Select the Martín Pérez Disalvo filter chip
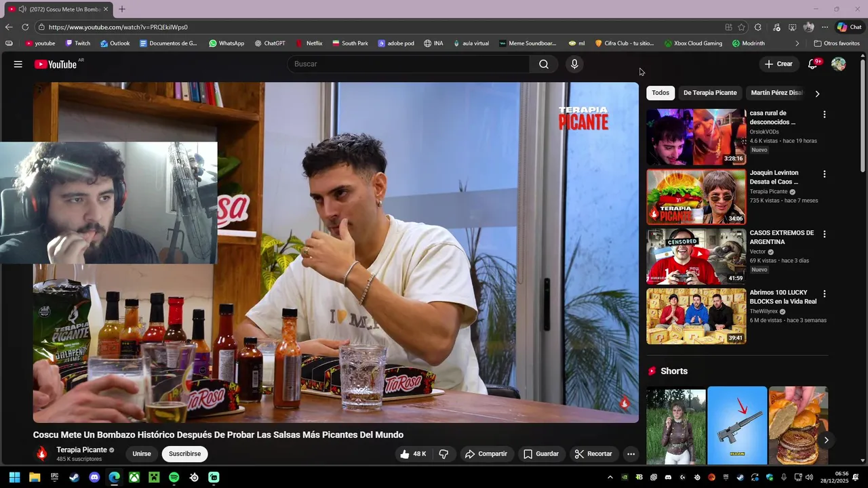The width and height of the screenshot is (868, 488). [777, 93]
